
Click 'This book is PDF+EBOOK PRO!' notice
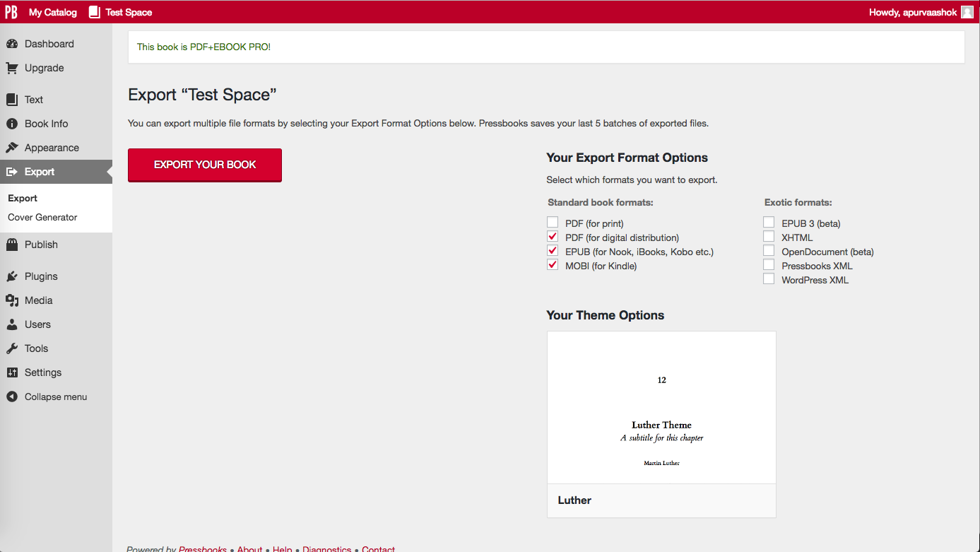[203, 47]
